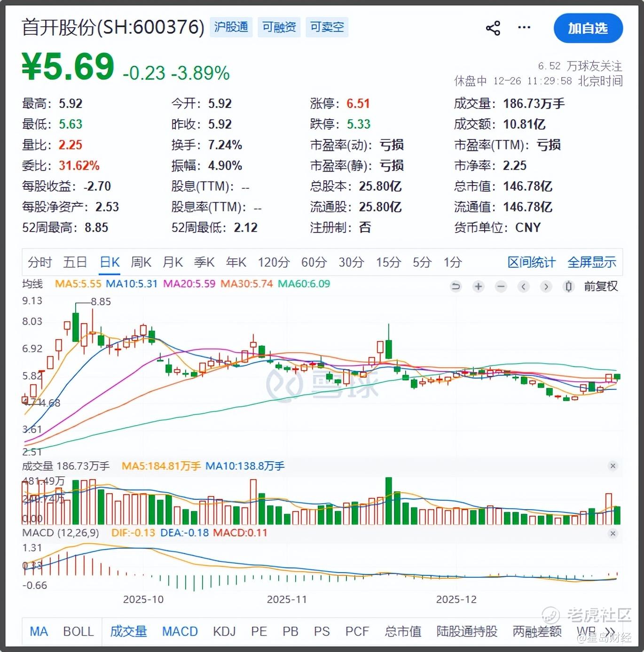Click the chart reset (undo arrow) icon

click(x=456, y=286)
